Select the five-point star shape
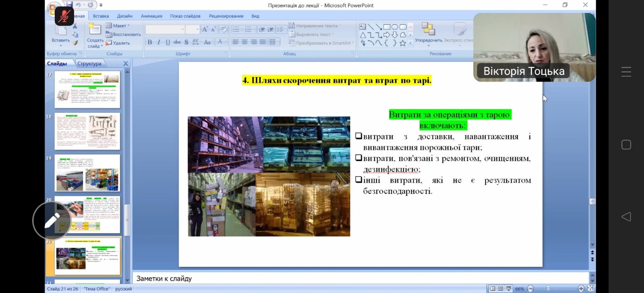Viewport: 644px width, 293px height. [x=402, y=43]
